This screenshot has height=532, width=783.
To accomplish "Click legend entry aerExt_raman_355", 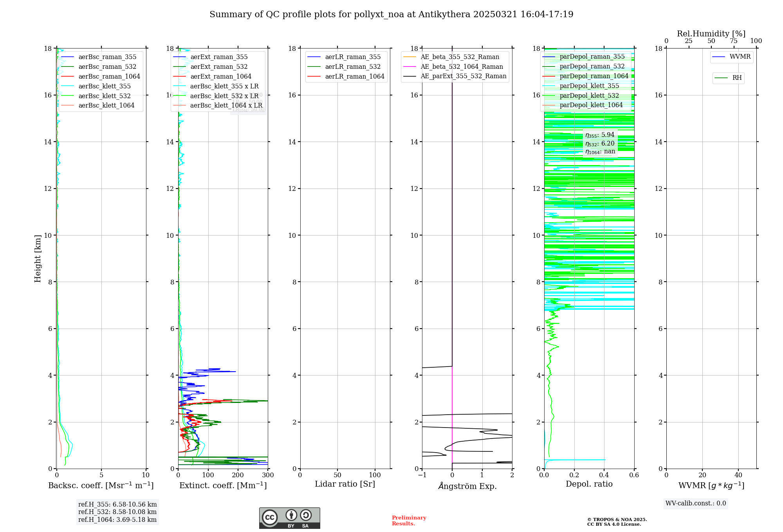I will coord(210,57).
